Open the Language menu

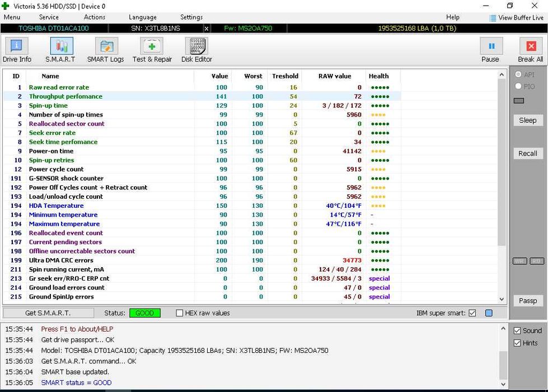(143, 17)
